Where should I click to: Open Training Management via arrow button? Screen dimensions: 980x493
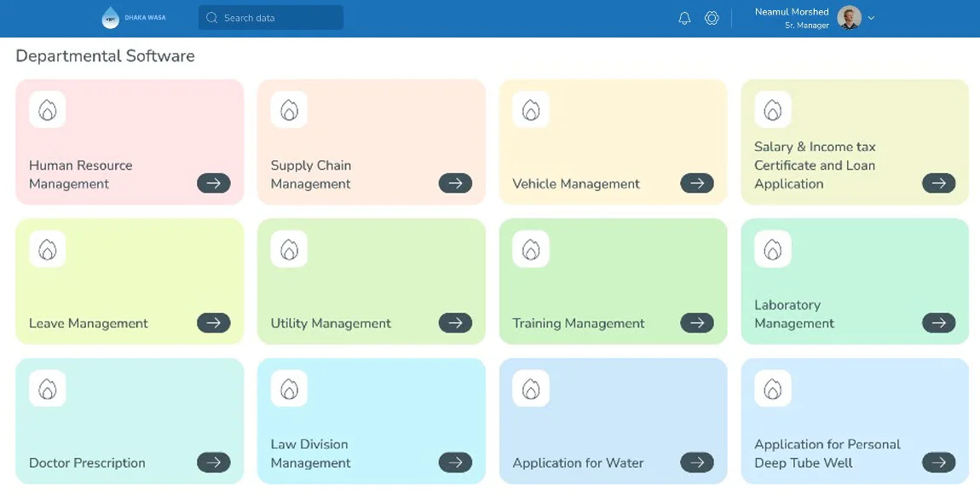coord(697,323)
